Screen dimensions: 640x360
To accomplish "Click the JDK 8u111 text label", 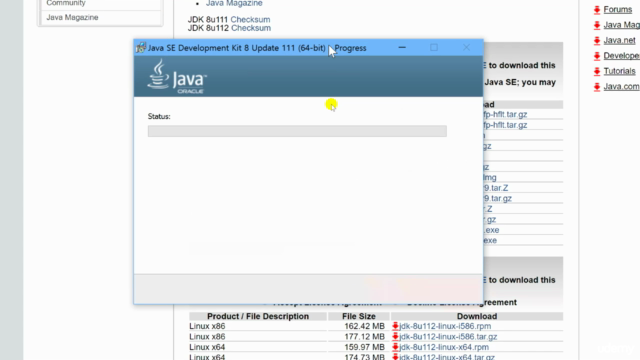I will pyautogui.click(x=208, y=19).
